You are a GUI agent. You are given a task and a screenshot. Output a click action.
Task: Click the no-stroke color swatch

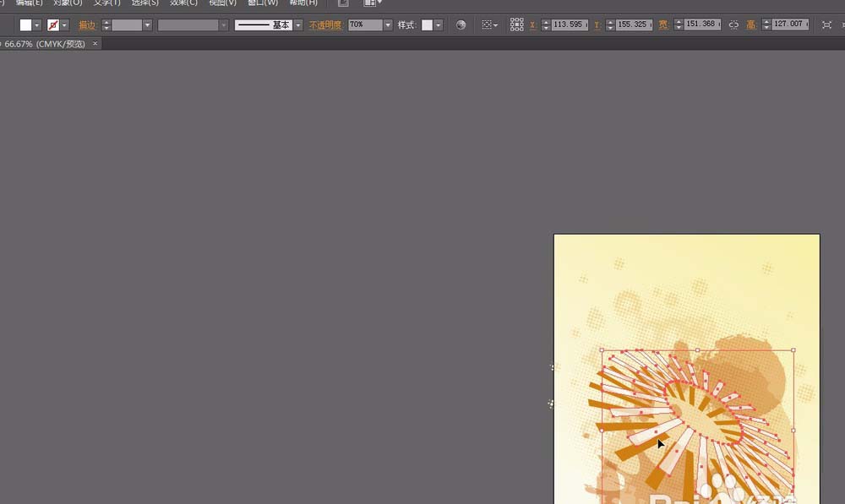52,24
